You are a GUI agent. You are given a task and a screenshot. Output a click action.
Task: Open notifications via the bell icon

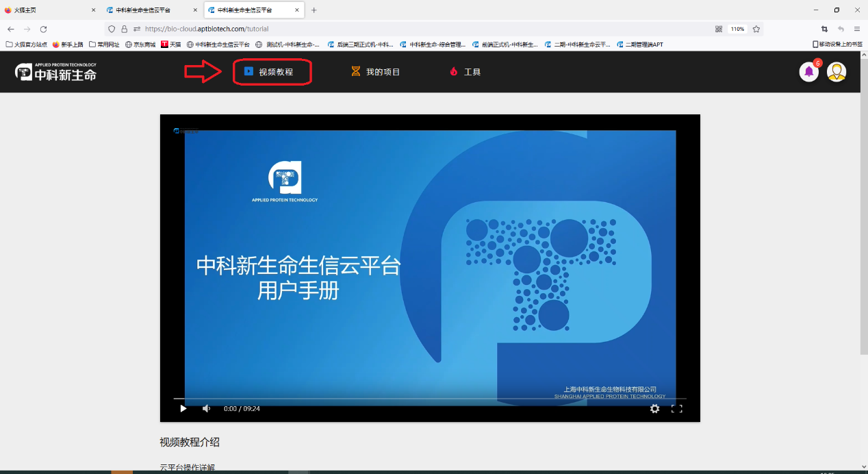808,71
